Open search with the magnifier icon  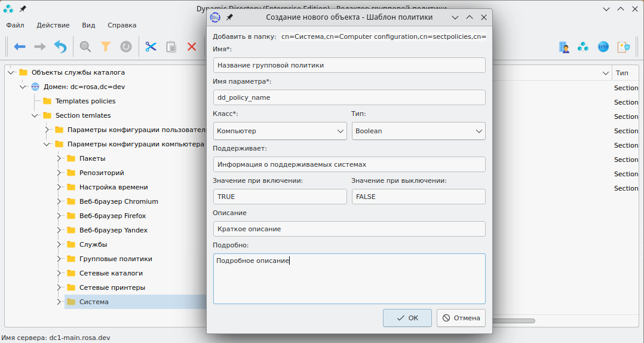[85, 47]
